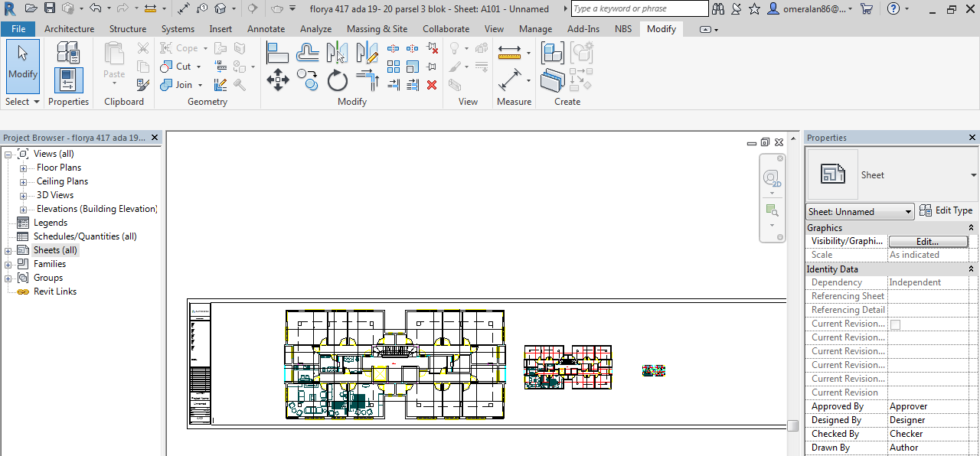Select Legends in Project Browser

tap(51, 223)
